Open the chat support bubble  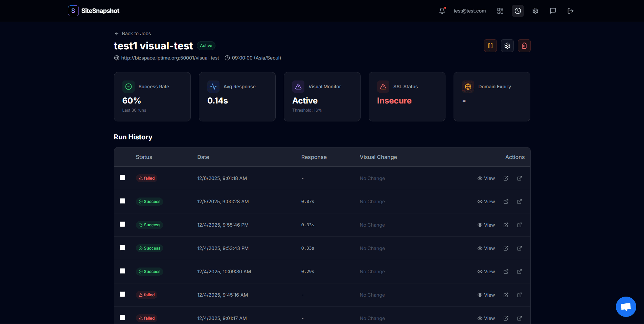point(626,307)
